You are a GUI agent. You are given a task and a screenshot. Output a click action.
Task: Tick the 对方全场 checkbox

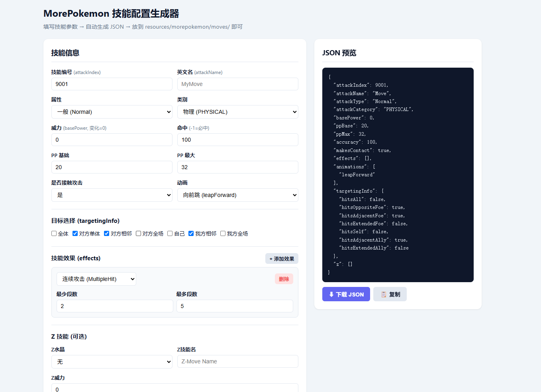click(x=138, y=234)
